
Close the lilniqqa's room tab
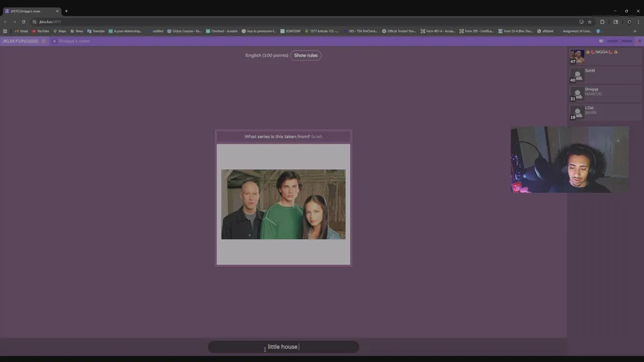click(57, 11)
